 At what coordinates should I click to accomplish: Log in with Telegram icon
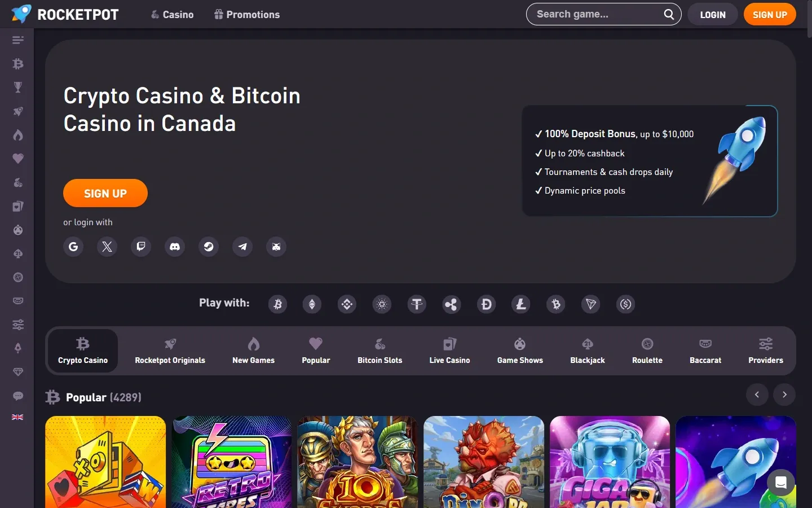click(x=242, y=247)
